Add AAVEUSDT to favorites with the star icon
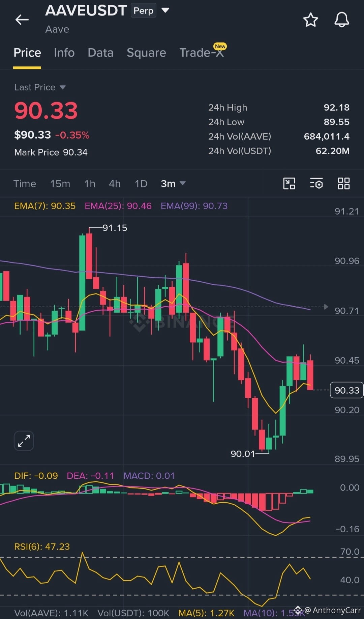Viewport: 364px width, 619px height. tap(310, 20)
